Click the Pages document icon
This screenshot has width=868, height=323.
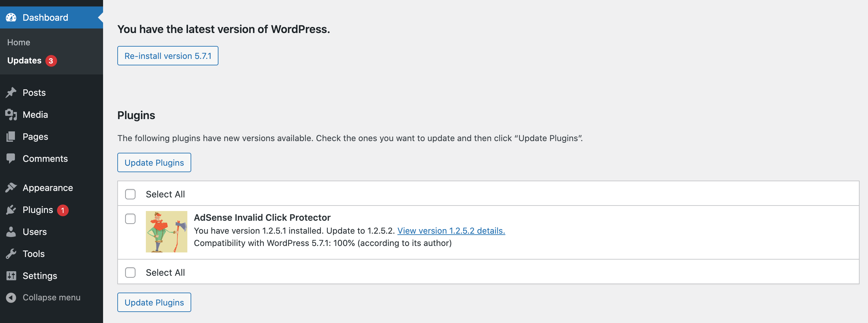click(x=11, y=137)
